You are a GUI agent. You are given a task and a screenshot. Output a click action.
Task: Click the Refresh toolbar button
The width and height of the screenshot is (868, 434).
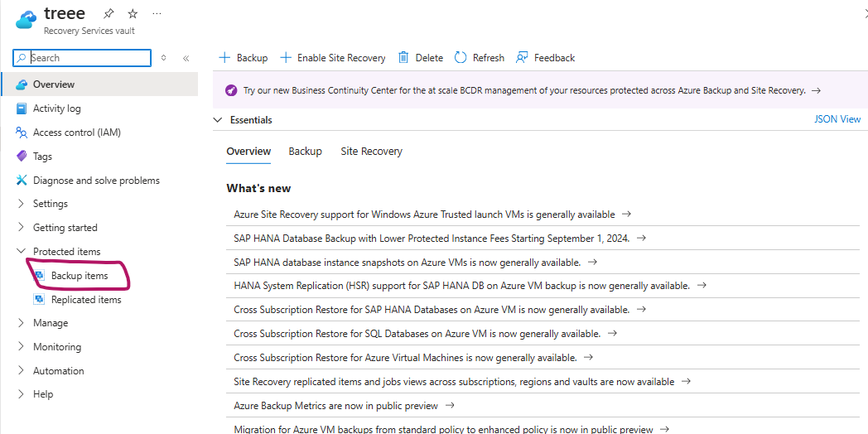point(480,58)
